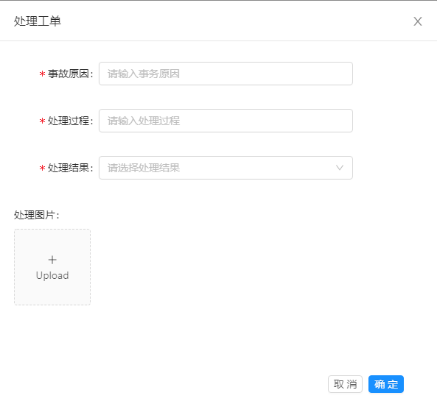The height and width of the screenshot is (401, 437).
Task: Click the Upload text label
Action: 52,275
